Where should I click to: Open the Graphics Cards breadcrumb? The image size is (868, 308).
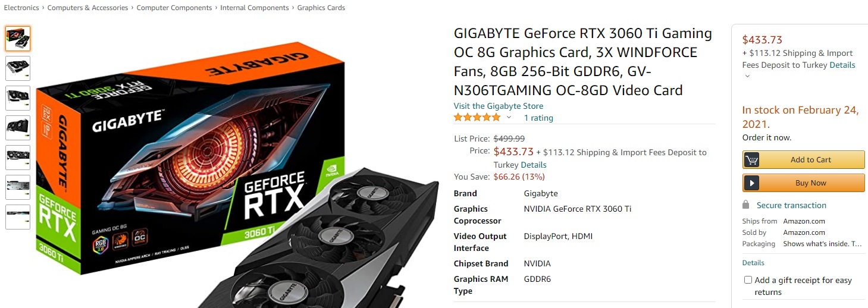pyautogui.click(x=321, y=8)
